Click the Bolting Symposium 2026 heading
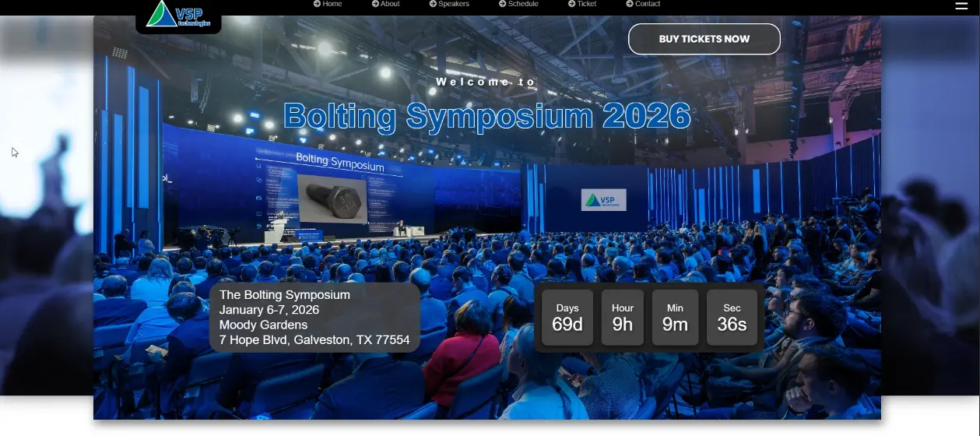The image size is (980, 436). [486, 116]
